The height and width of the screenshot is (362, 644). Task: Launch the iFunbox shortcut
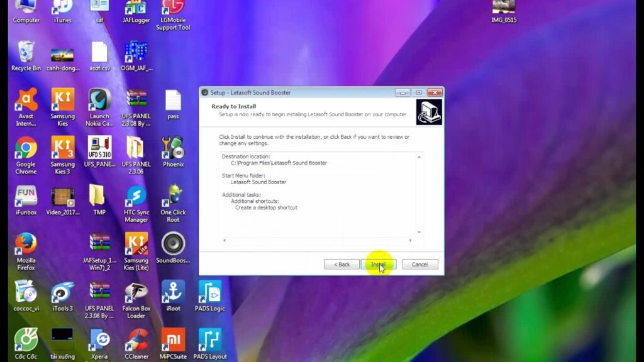(x=26, y=200)
